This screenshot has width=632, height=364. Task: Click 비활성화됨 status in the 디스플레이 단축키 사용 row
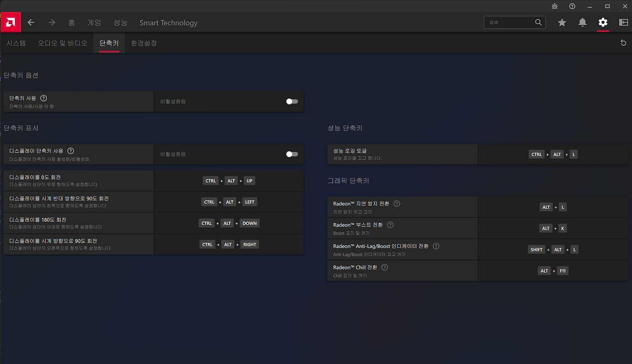coord(173,154)
